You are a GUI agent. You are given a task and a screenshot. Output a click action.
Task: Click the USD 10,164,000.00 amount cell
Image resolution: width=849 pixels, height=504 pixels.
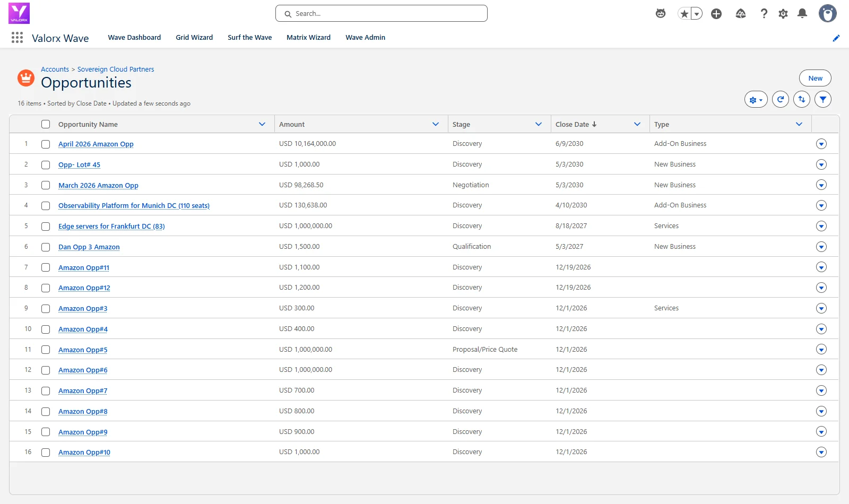(308, 144)
